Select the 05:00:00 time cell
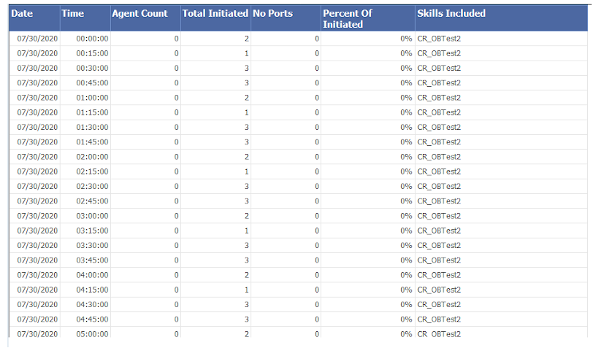 pos(85,333)
